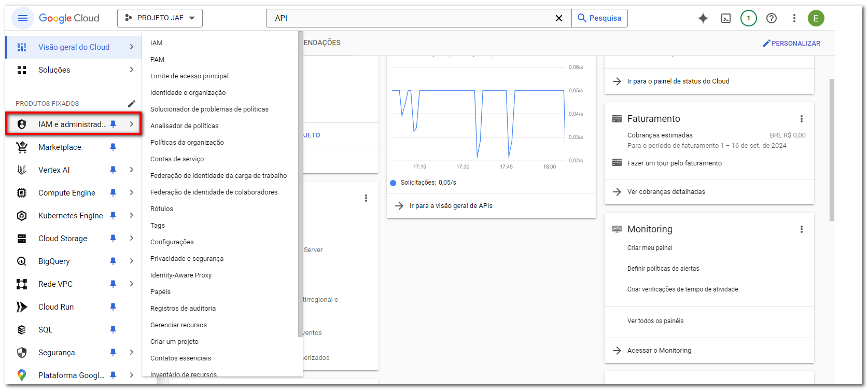
Task: Click the IAM submenu vertical scrollbar
Action: click(300, 184)
